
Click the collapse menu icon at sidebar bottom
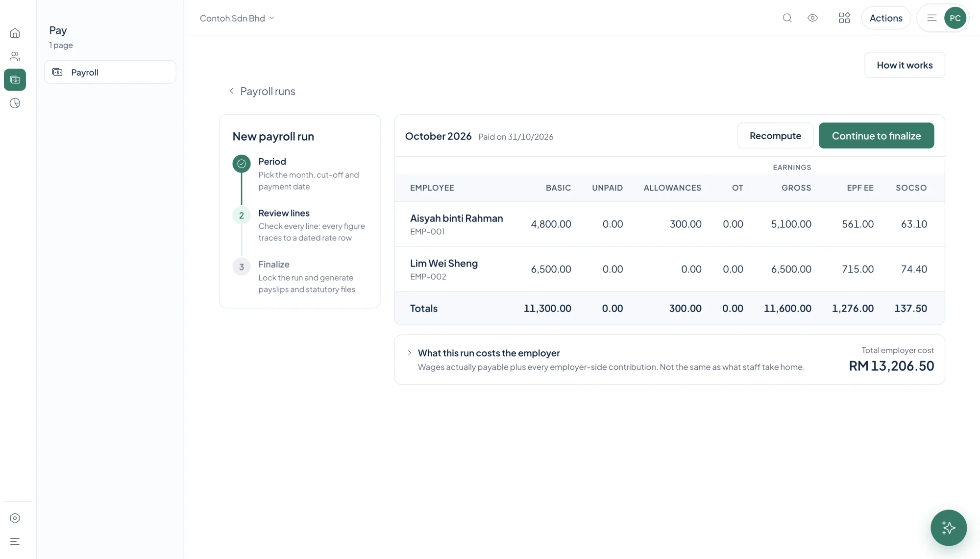pos(15,541)
